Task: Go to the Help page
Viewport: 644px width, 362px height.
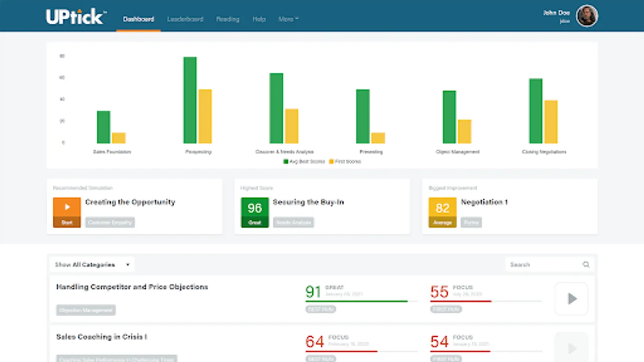Action: point(259,19)
